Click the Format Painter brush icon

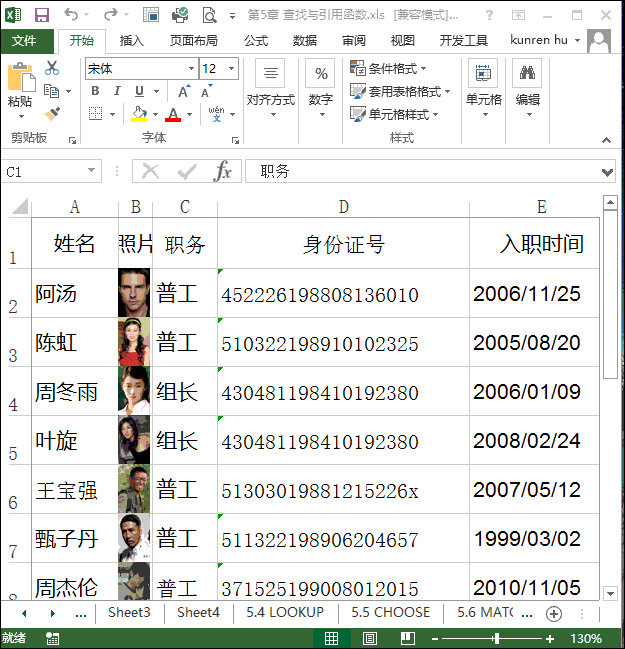coord(52,114)
